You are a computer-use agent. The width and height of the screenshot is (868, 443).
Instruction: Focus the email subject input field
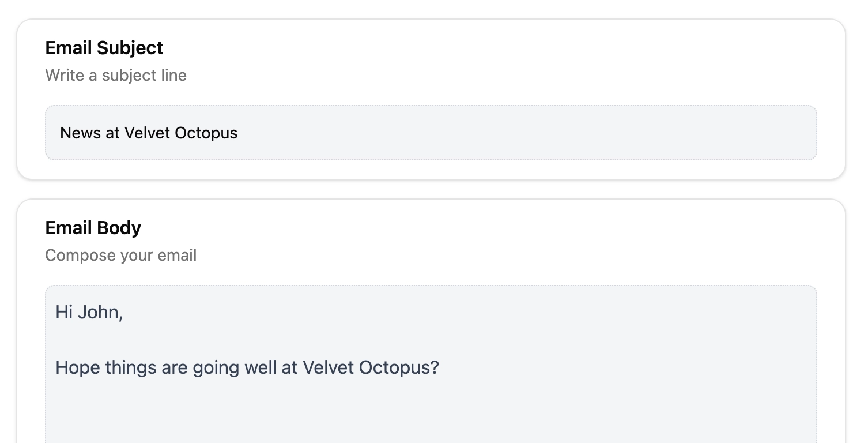click(x=431, y=133)
